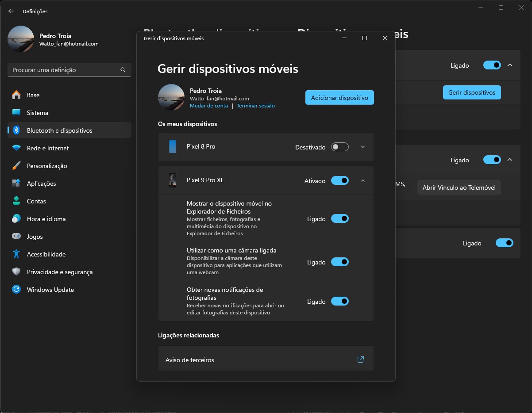
Task: Go to Contas in the sidebar
Action: click(x=36, y=201)
